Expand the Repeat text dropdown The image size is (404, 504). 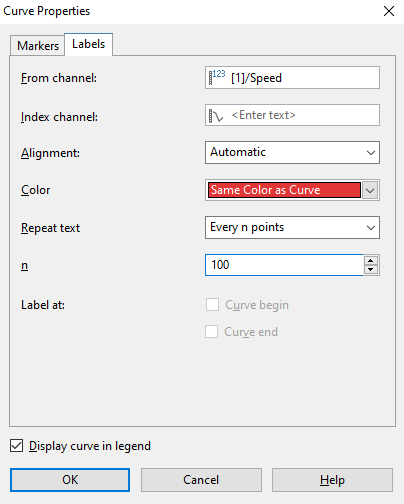(292, 227)
